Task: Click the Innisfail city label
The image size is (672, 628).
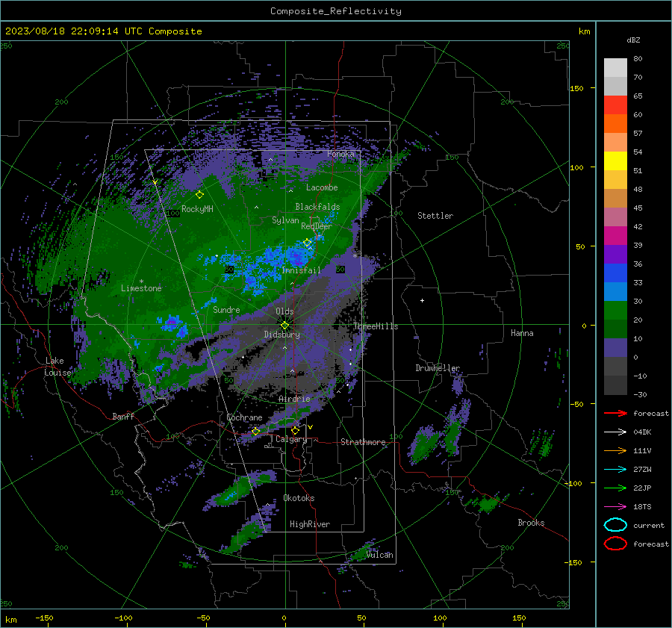Action: pyautogui.click(x=302, y=270)
